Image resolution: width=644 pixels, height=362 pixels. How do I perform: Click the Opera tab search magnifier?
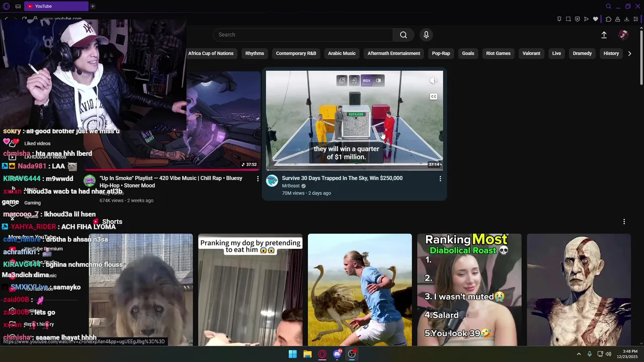coord(608,6)
